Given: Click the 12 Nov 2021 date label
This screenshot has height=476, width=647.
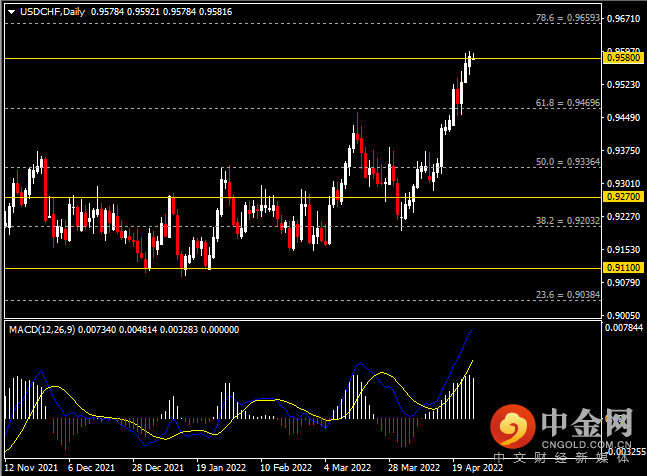Looking at the screenshot, I should click(x=31, y=468).
